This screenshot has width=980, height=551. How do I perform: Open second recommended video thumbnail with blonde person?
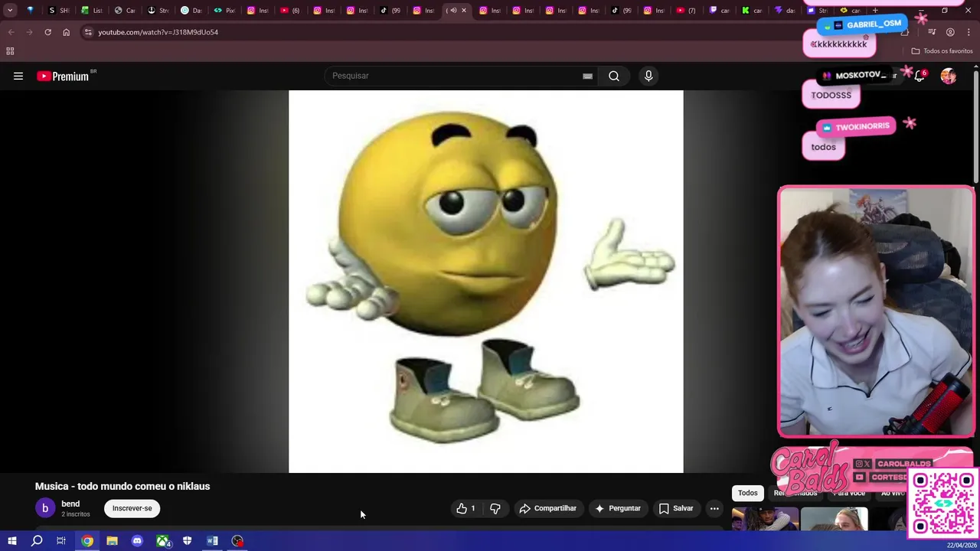point(835,519)
